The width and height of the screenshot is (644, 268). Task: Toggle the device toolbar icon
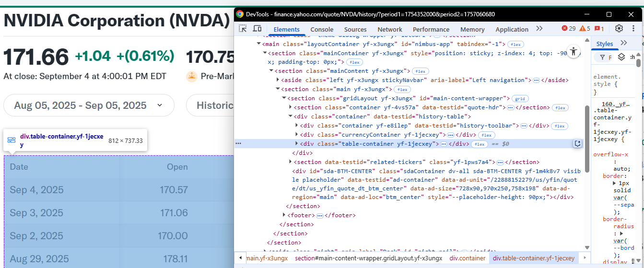257,29
